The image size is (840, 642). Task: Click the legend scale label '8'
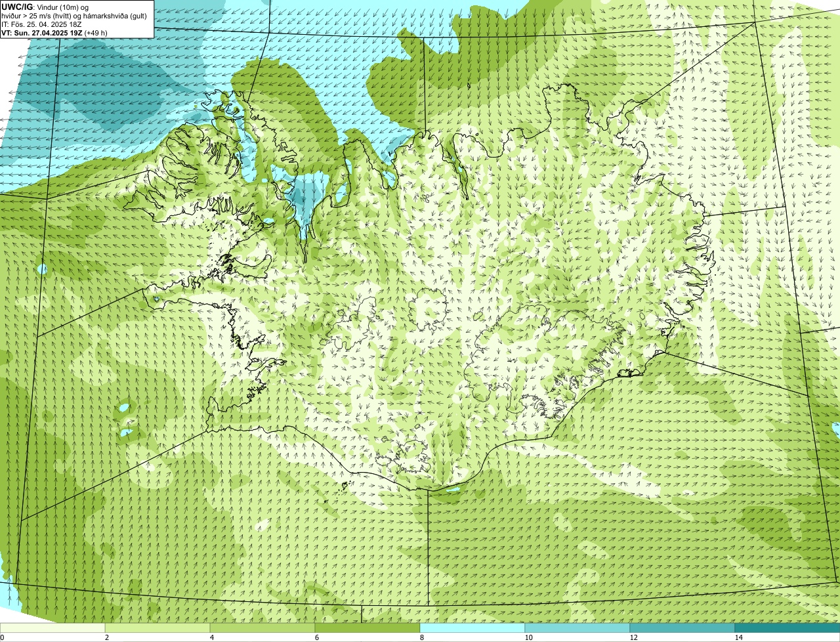tap(422, 637)
